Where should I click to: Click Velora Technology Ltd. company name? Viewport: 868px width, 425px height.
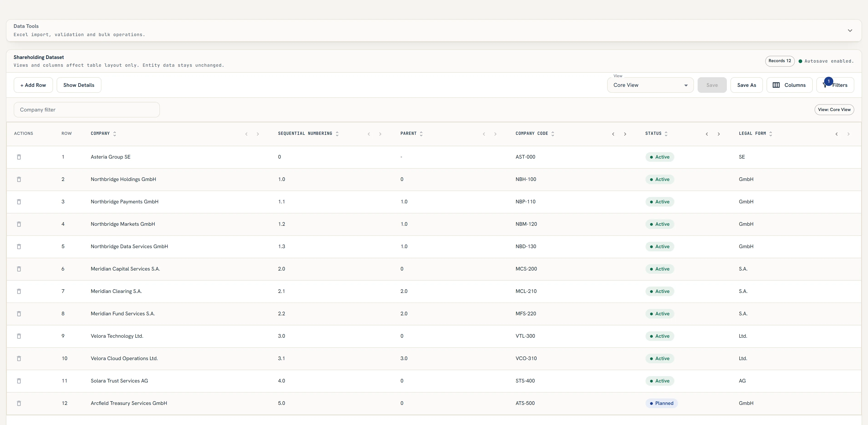click(117, 336)
